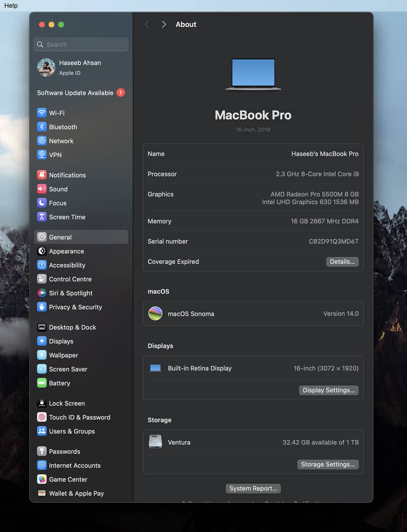Open Wi-Fi settings in sidebar
The width and height of the screenshot is (407, 532).
coord(57,113)
